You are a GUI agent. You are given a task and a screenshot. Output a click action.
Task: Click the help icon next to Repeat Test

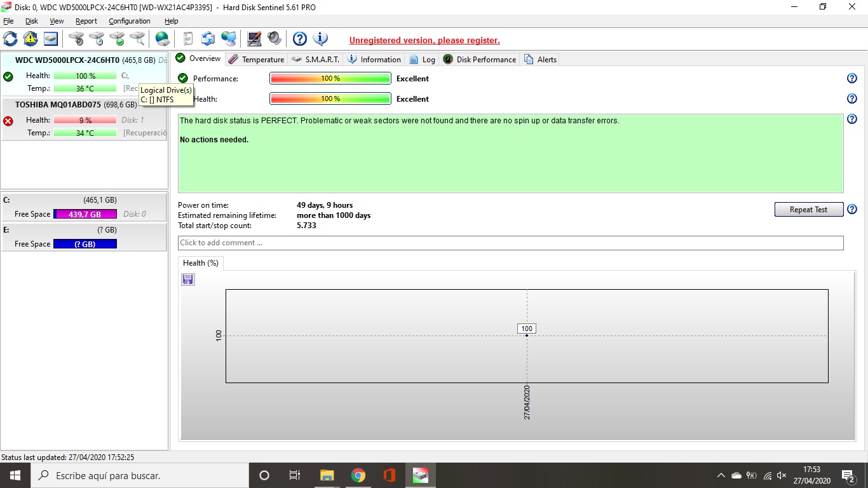click(x=852, y=210)
